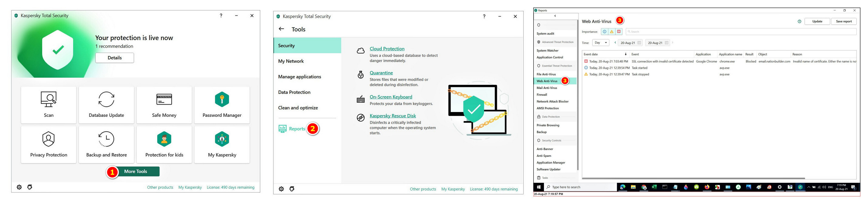Open the Database Update tile

tap(106, 105)
